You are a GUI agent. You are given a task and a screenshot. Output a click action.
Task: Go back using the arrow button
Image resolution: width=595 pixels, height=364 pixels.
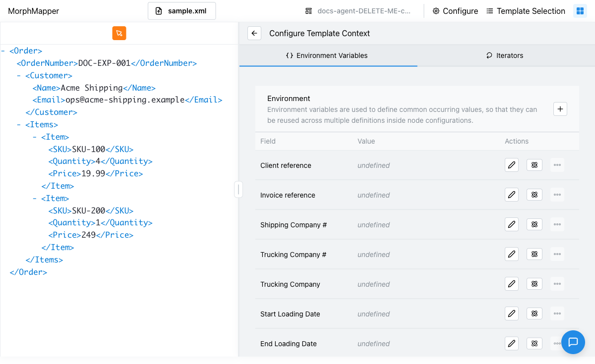(254, 33)
